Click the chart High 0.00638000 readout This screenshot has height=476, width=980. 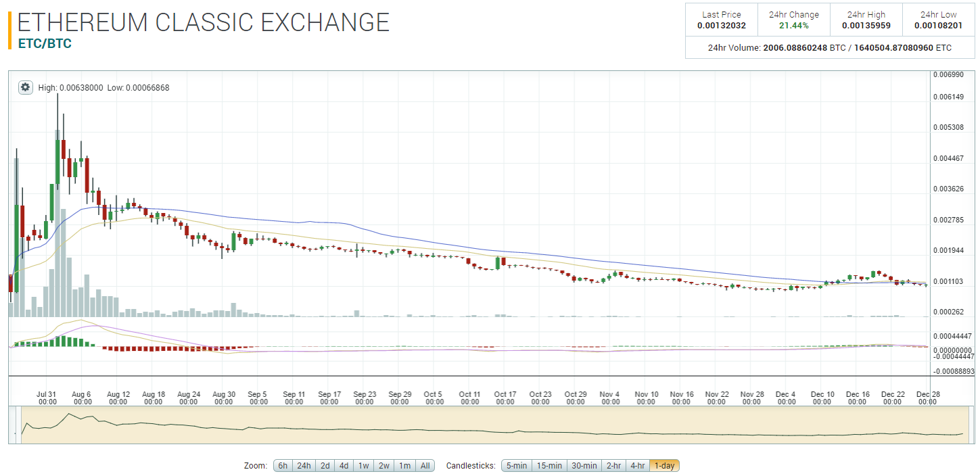click(71, 88)
